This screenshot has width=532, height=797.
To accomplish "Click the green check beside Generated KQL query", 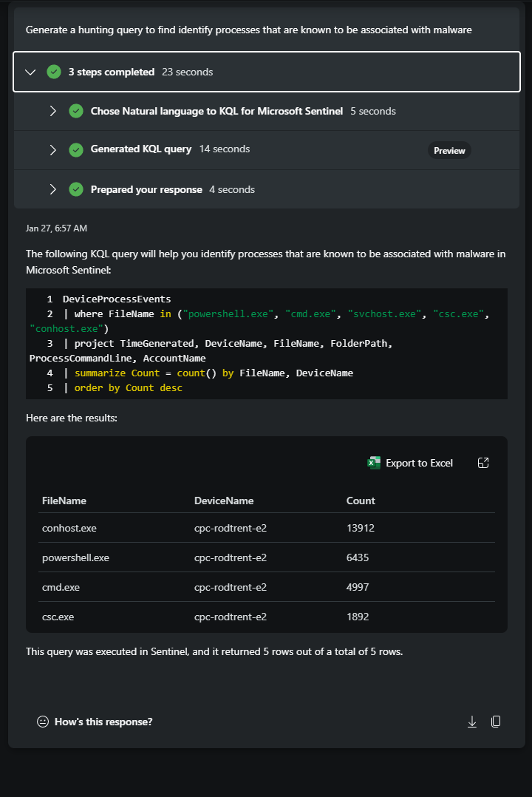I will tap(76, 149).
